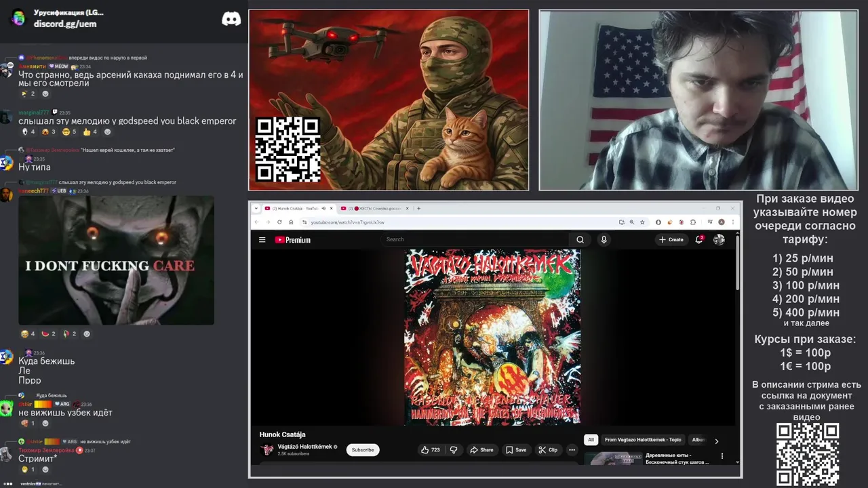The image size is (868, 488).
Task: Add reaction to the godspeed you black emperor message
Action: point(107,131)
